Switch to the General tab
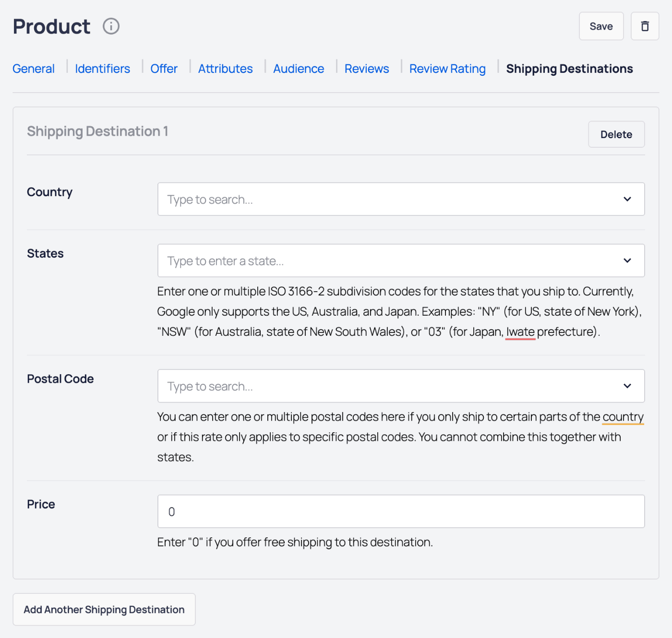Viewport: 672px width, 638px height. click(33, 69)
